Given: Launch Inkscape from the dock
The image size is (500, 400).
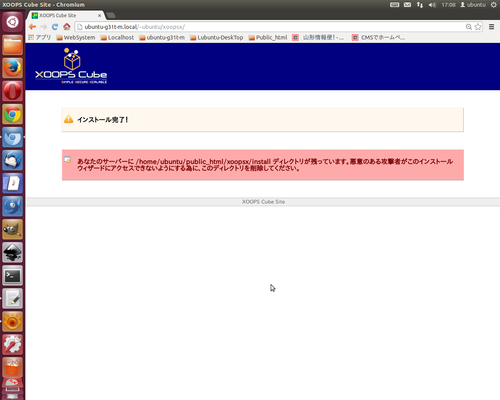Looking at the screenshot, I should coord(12,252).
